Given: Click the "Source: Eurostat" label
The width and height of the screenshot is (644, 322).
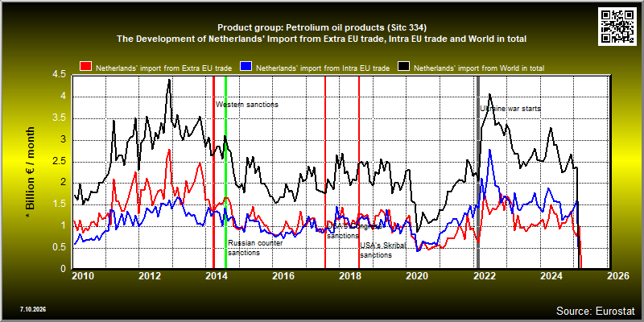Looking at the screenshot, I should click(x=596, y=311).
